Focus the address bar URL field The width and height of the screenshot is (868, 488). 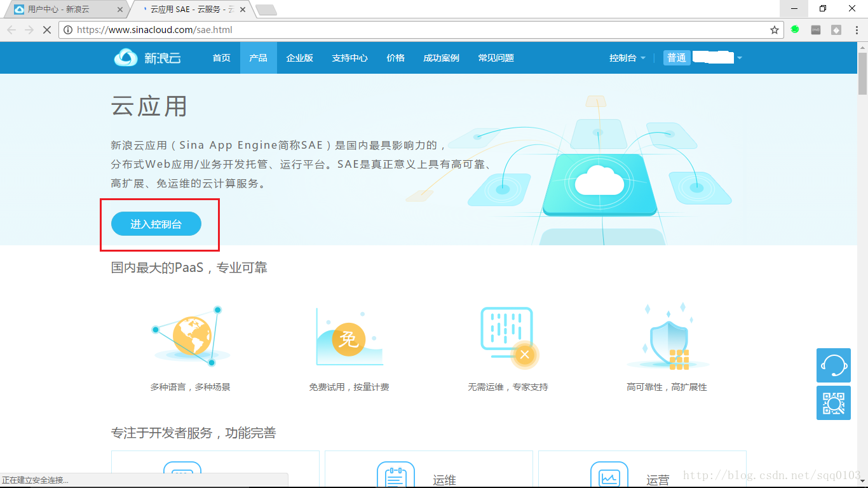(421, 30)
